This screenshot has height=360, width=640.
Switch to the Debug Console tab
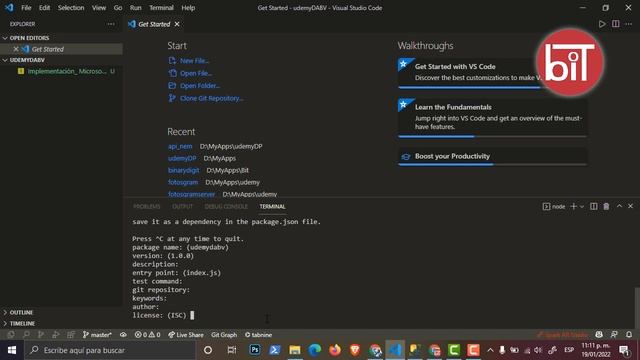[226, 207]
